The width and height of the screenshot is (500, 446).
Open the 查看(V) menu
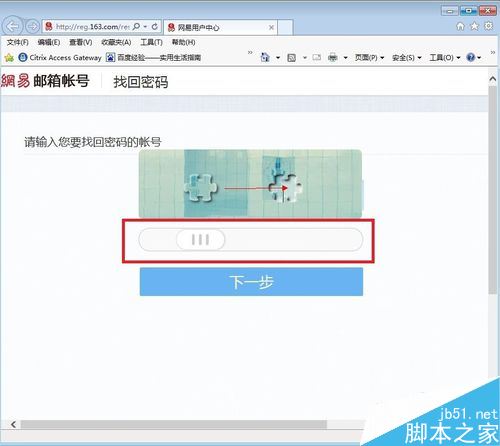80,42
